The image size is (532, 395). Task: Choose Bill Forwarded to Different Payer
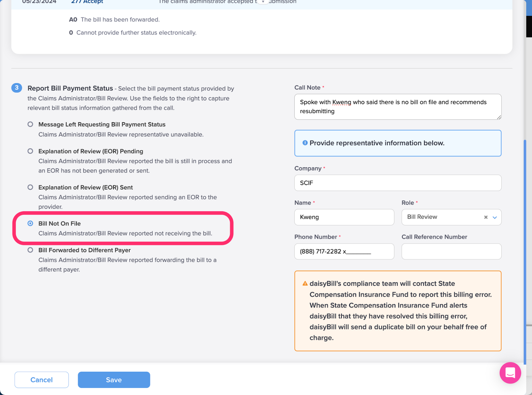(30, 250)
